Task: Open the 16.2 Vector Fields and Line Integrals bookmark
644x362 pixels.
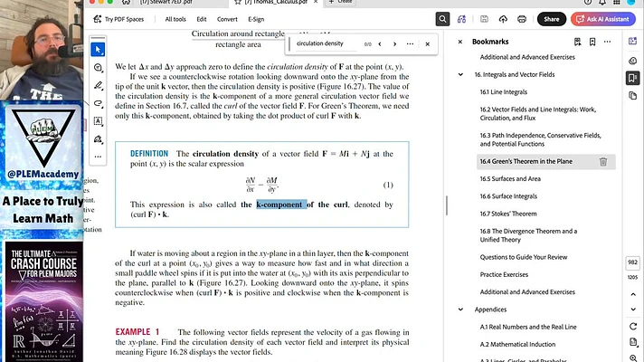Action: click(x=537, y=114)
